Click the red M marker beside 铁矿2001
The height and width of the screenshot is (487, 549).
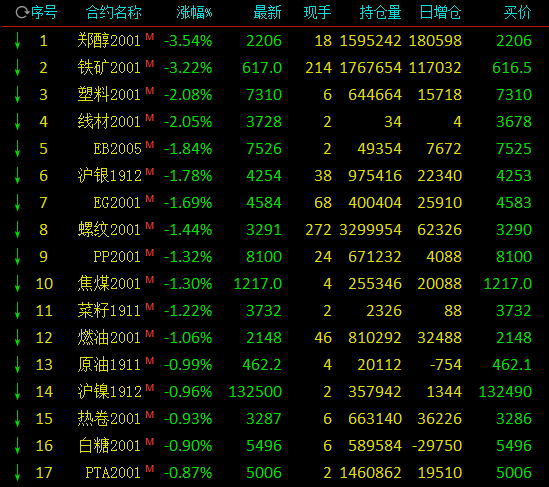pyautogui.click(x=150, y=63)
